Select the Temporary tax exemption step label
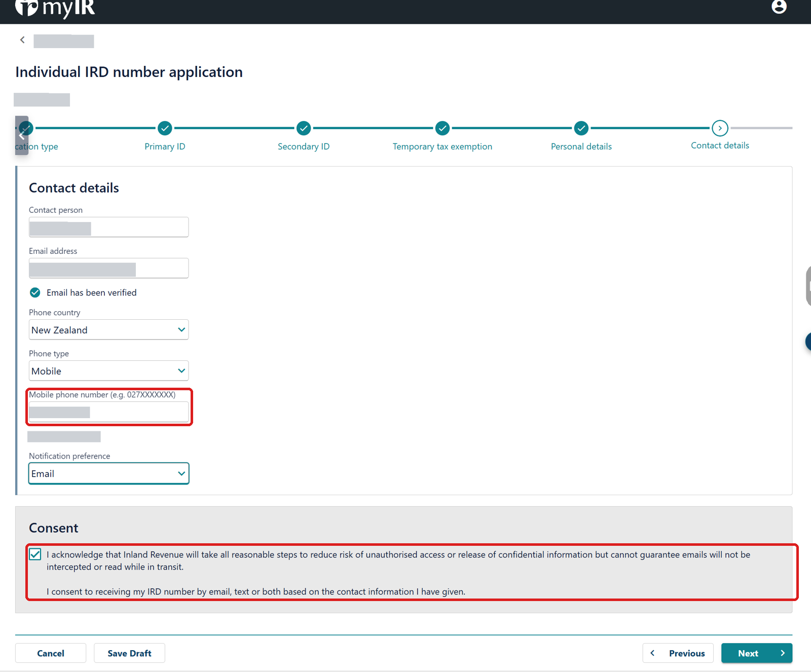811x672 pixels. tap(443, 146)
